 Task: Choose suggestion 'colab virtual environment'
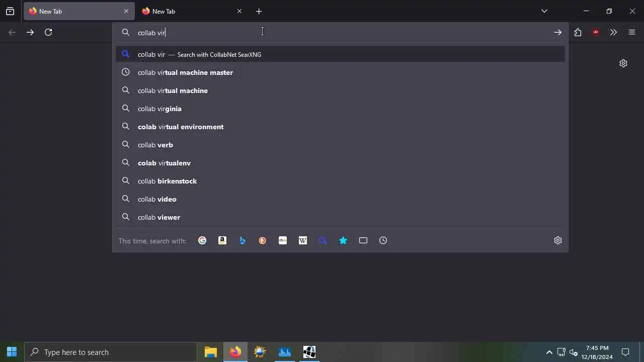[340, 127]
